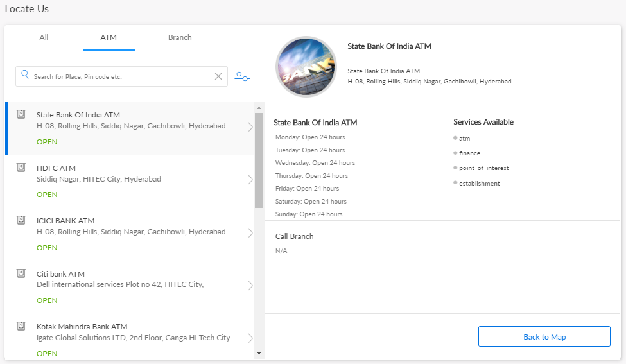Click the Back to Map button
626x364 pixels.
click(x=544, y=337)
